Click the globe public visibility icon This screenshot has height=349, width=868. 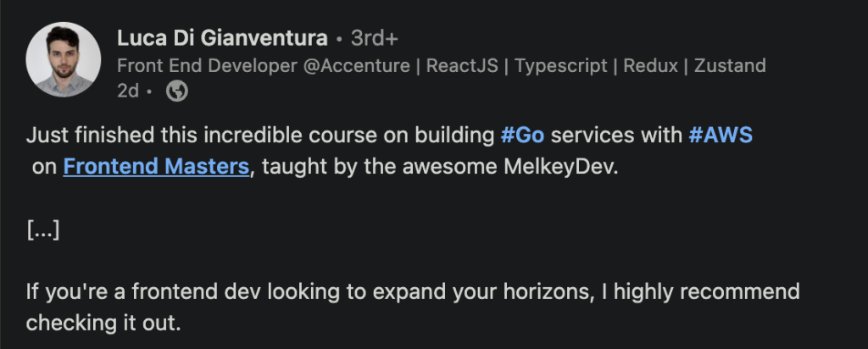pyautogui.click(x=177, y=91)
